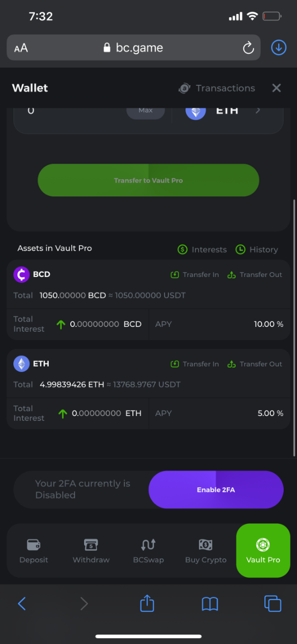Switch to the Deposit tab

click(34, 551)
